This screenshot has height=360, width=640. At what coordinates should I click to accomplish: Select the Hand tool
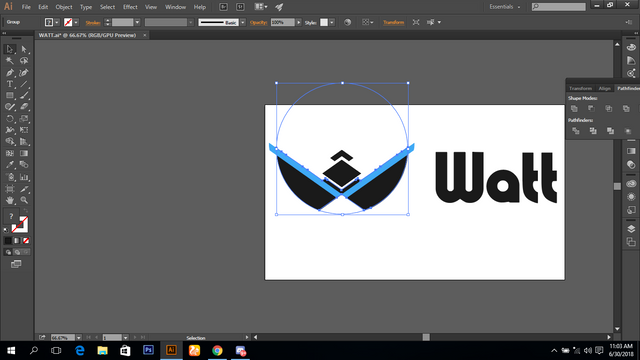click(x=9, y=200)
